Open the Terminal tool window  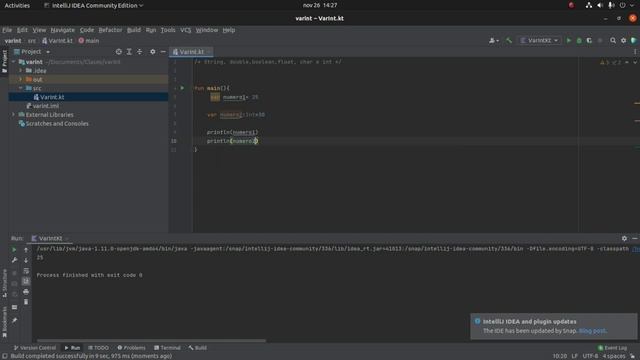pos(167,348)
